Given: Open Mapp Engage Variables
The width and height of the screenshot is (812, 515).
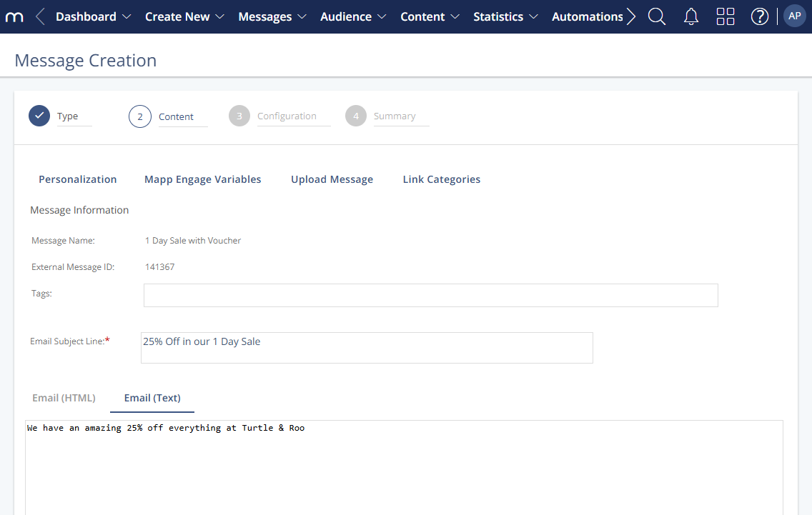Looking at the screenshot, I should [x=202, y=179].
